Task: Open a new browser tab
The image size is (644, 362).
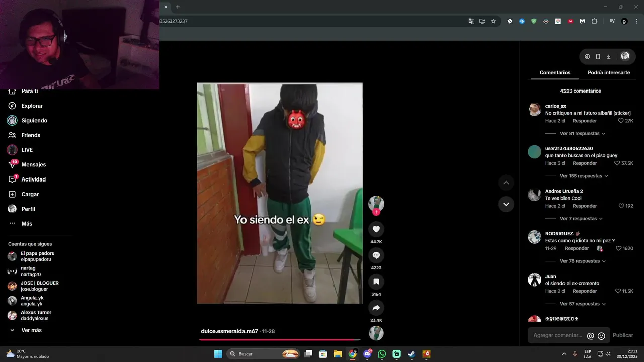Action: 178,7
